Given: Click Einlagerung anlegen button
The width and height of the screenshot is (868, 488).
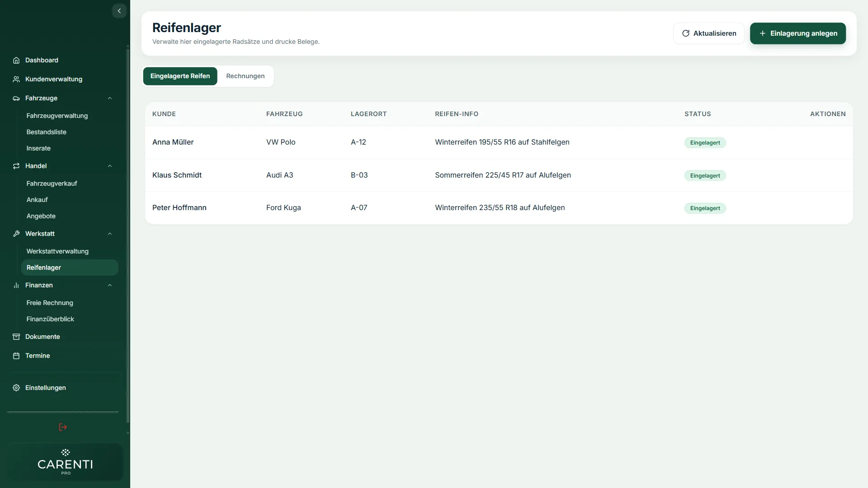Looking at the screenshot, I should 797,33.
